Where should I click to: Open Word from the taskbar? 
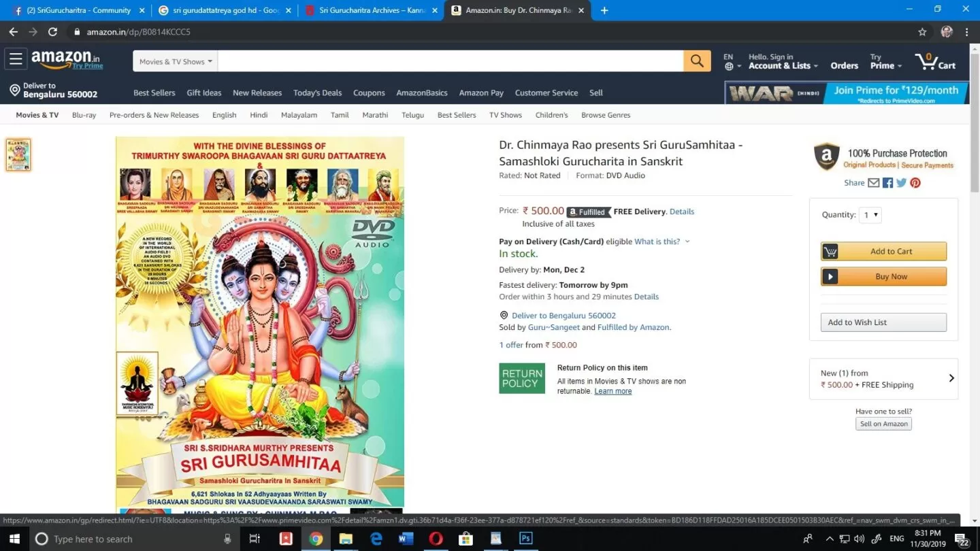click(406, 539)
